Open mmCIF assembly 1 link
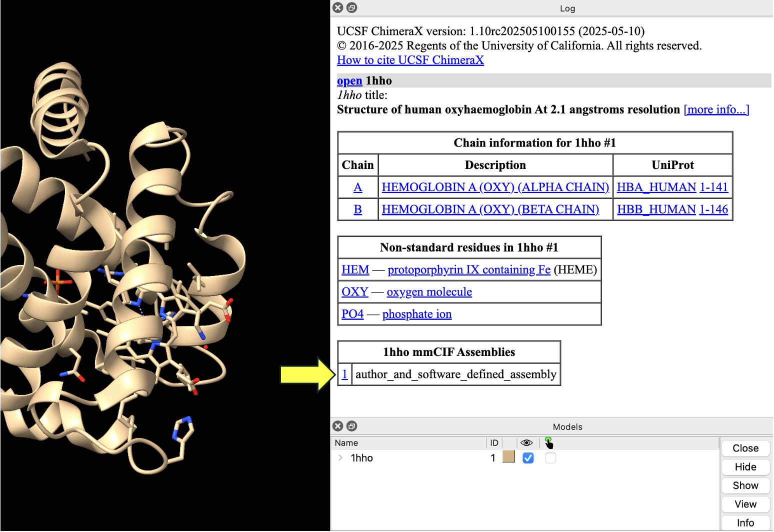774x532 pixels. click(x=344, y=374)
